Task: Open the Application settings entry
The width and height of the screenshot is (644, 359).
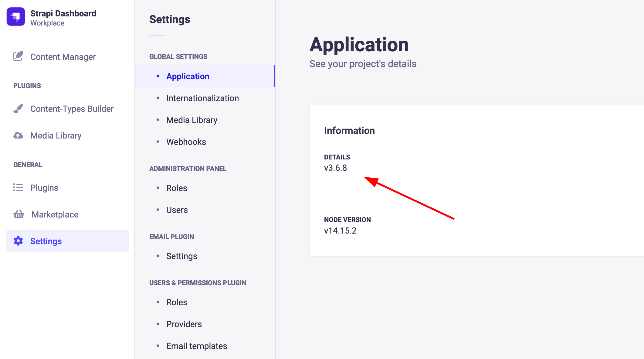Action: [x=188, y=76]
